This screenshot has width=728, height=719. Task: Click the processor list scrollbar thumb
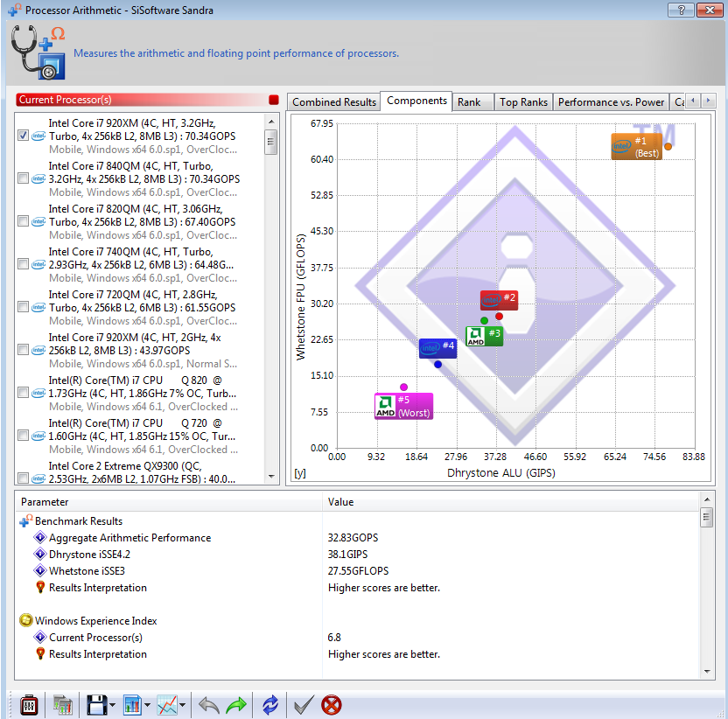271,142
